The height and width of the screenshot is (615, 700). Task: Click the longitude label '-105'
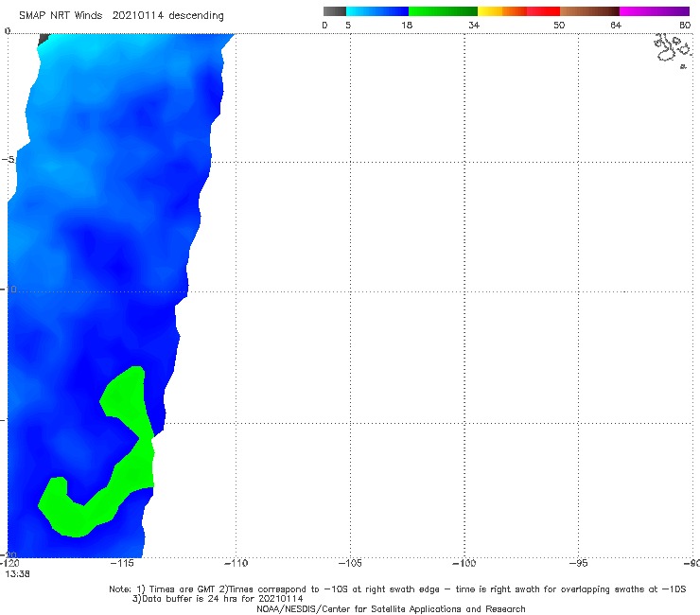[x=350, y=563]
